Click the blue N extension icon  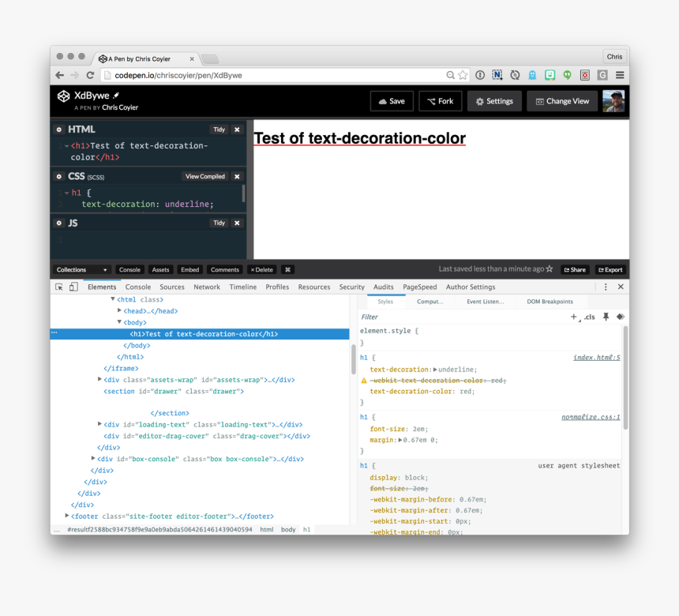click(497, 75)
